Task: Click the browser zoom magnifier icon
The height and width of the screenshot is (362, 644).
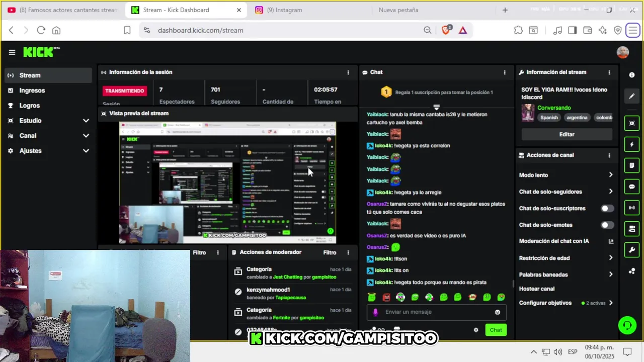Action: click(x=427, y=30)
